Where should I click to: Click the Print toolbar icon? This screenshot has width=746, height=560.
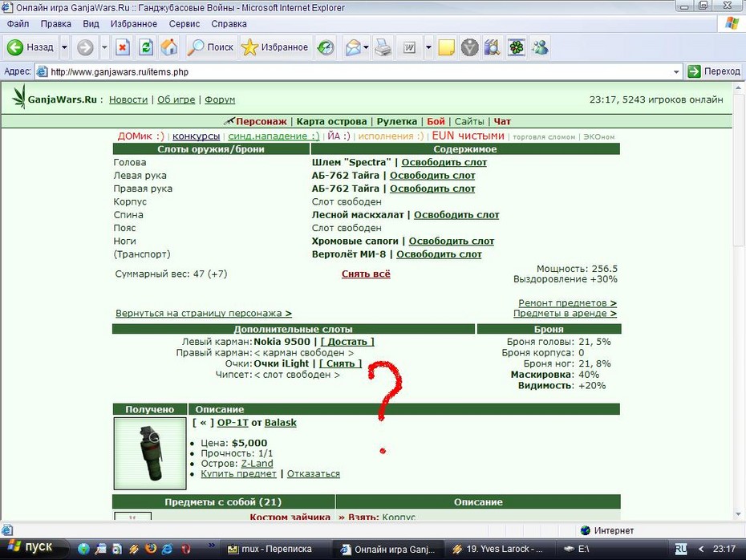383,47
